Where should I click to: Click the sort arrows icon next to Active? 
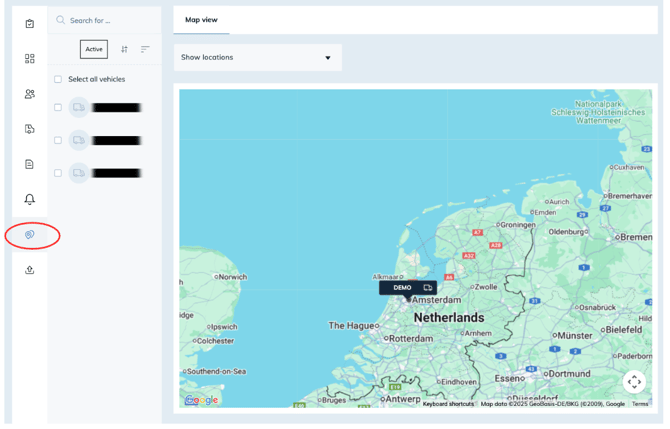click(124, 49)
